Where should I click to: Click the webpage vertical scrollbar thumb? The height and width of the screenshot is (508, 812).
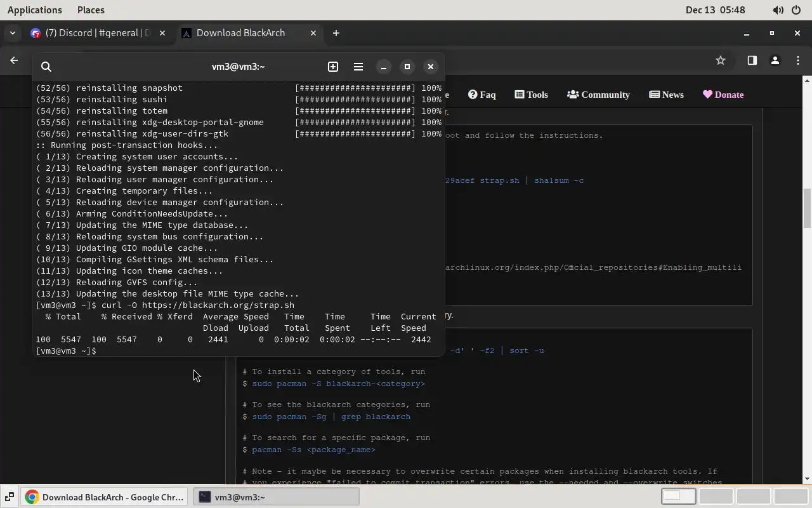[x=807, y=208]
